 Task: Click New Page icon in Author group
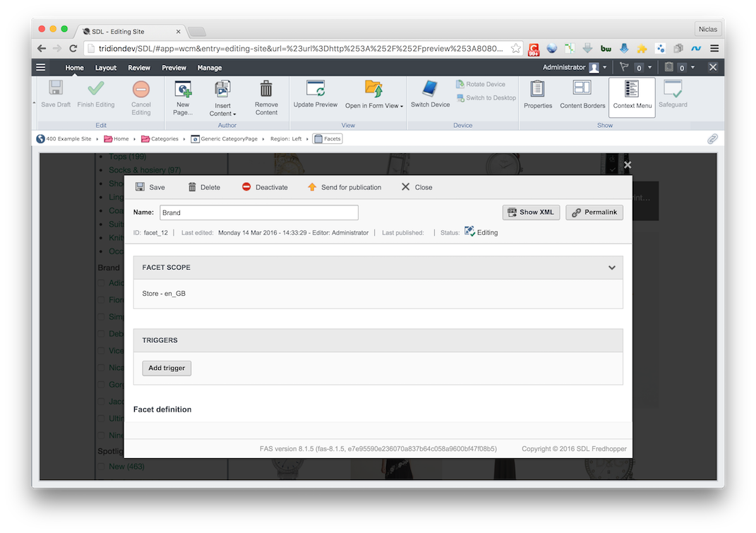183,90
